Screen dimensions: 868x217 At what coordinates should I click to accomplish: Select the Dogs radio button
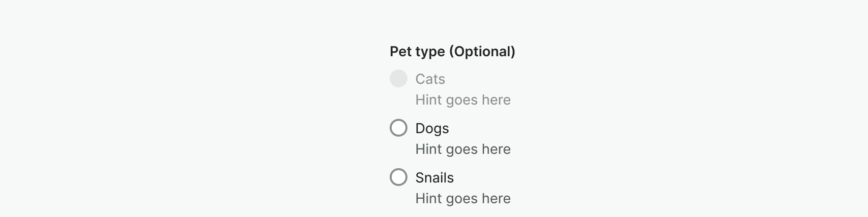399,128
